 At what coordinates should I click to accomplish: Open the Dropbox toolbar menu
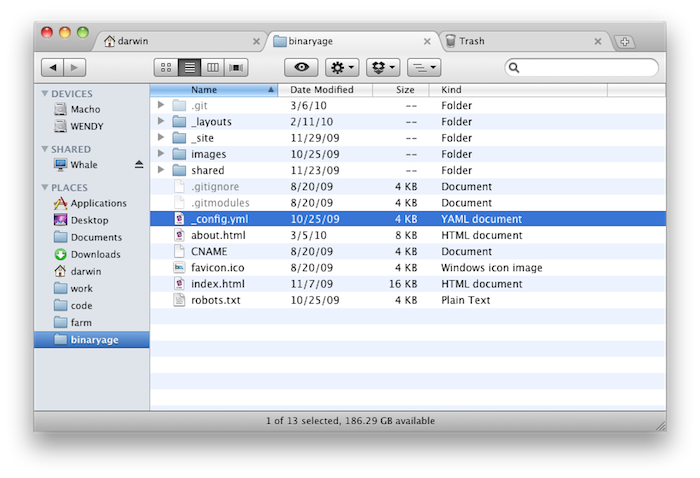pyautogui.click(x=383, y=67)
